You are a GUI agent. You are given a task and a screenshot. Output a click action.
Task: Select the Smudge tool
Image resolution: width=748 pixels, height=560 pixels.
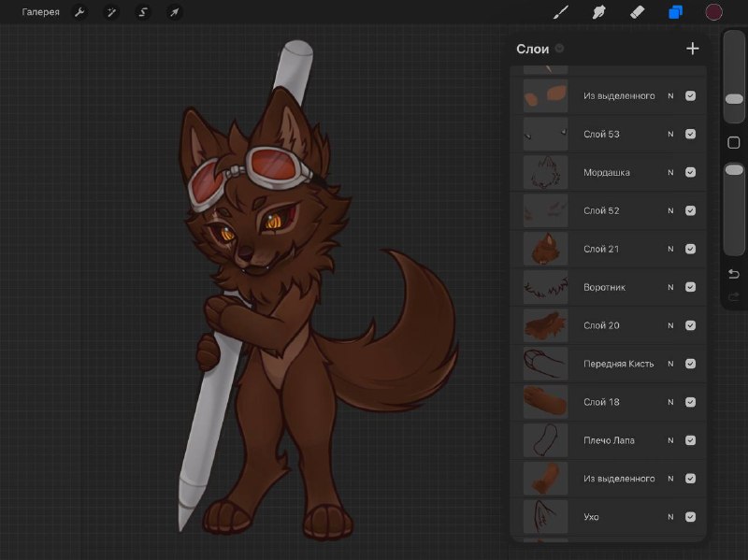tap(598, 12)
